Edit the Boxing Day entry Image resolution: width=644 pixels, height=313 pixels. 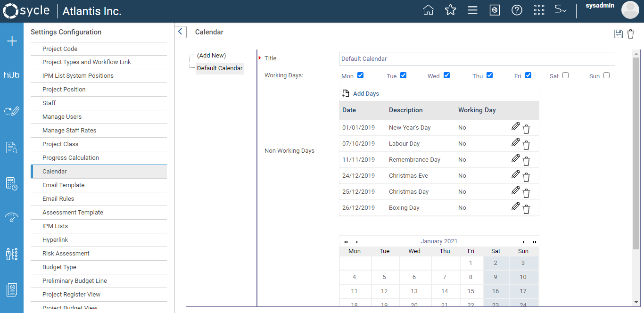point(516,206)
